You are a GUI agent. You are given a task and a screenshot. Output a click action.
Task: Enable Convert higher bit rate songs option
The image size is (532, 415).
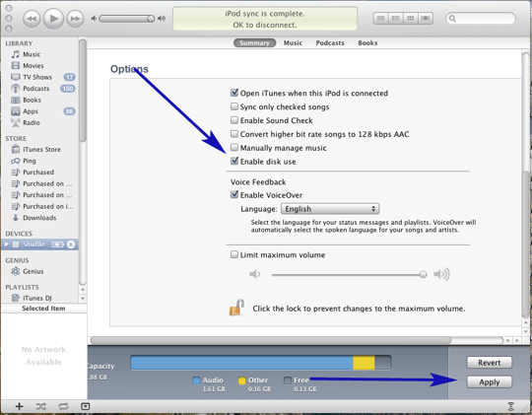[x=234, y=134]
